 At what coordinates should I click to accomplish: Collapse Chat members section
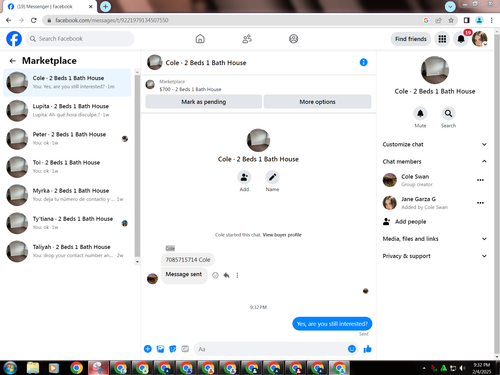pyautogui.click(x=435, y=161)
